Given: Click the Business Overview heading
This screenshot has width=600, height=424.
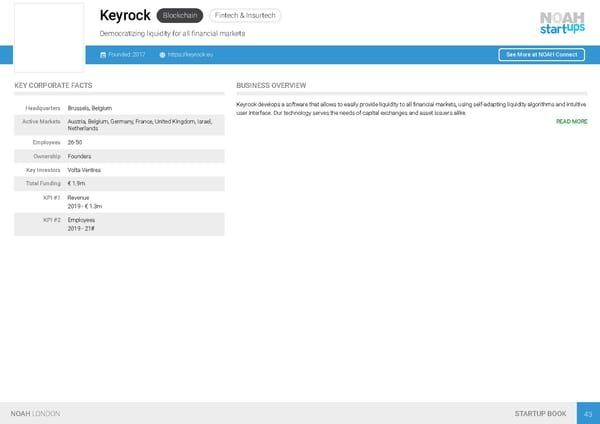Looking at the screenshot, I should pyautogui.click(x=271, y=86).
